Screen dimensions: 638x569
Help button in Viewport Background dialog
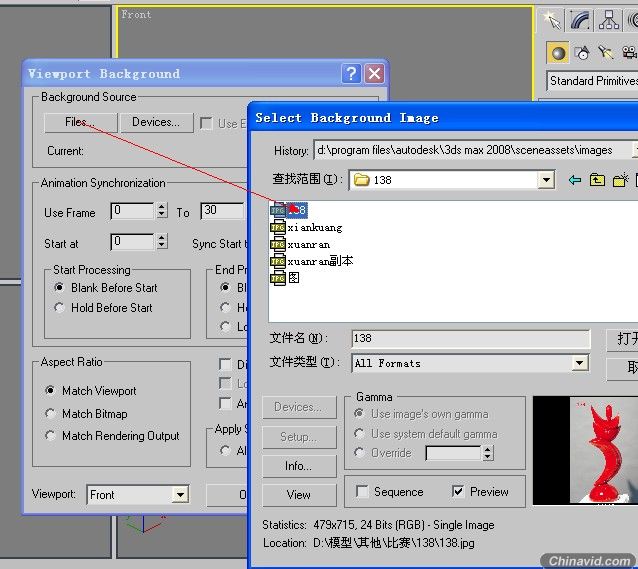pos(351,74)
